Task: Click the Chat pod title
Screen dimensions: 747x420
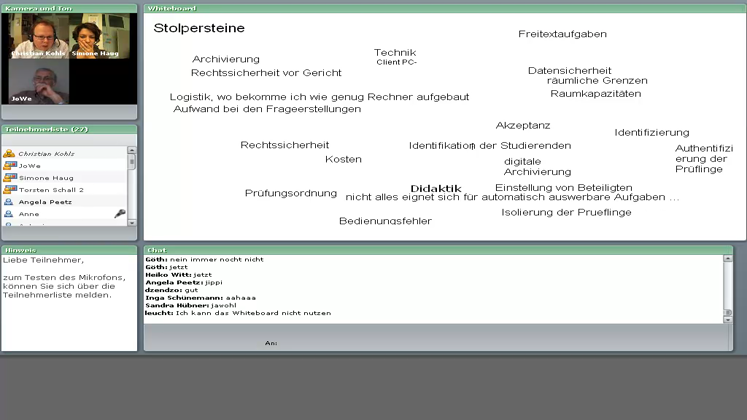Action: [x=157, y=250]
